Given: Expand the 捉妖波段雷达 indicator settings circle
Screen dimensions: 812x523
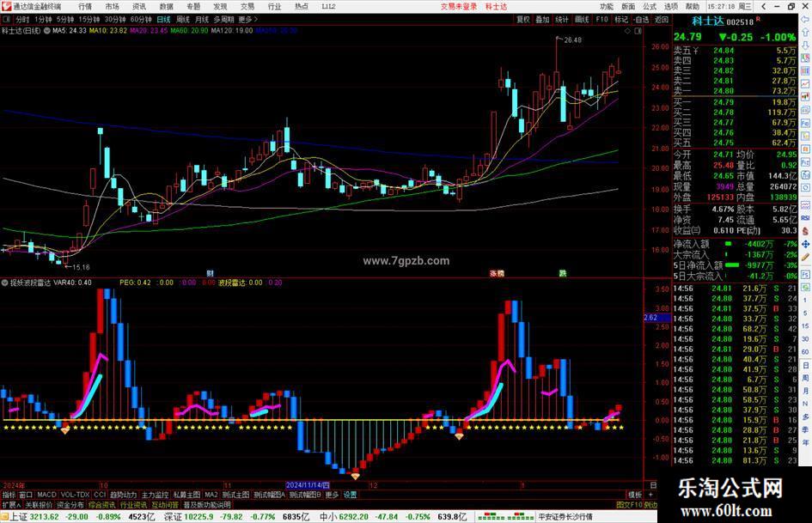Looking at the screenshot, I should [4, 283].
